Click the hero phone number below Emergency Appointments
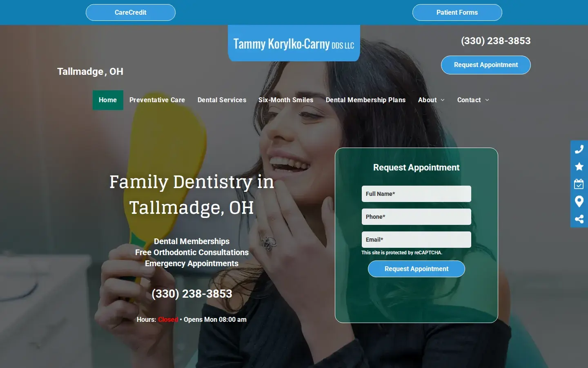 (192, 294)
